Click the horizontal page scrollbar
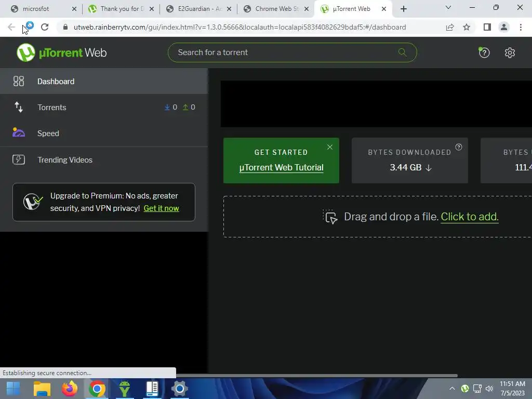The height and width of the screenshot is (399, 532). point(317,376)
